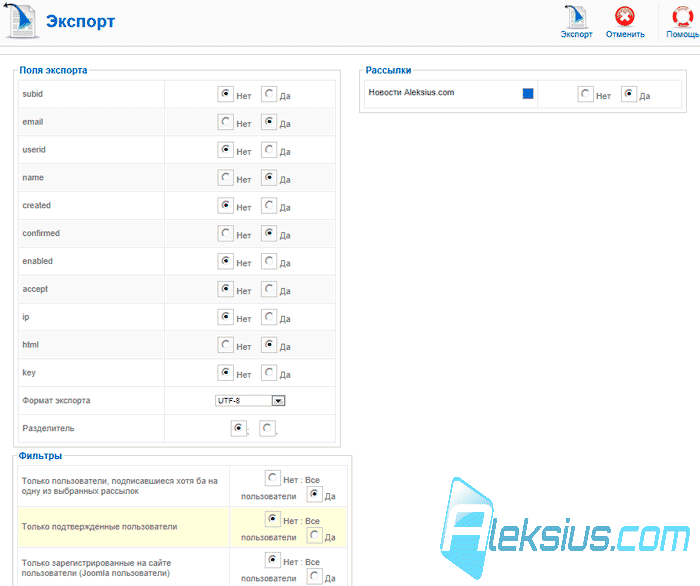700x586 pixels.
Task: Select 'Да' for key field
Action: pyautogui.click(x=269, y=372)
